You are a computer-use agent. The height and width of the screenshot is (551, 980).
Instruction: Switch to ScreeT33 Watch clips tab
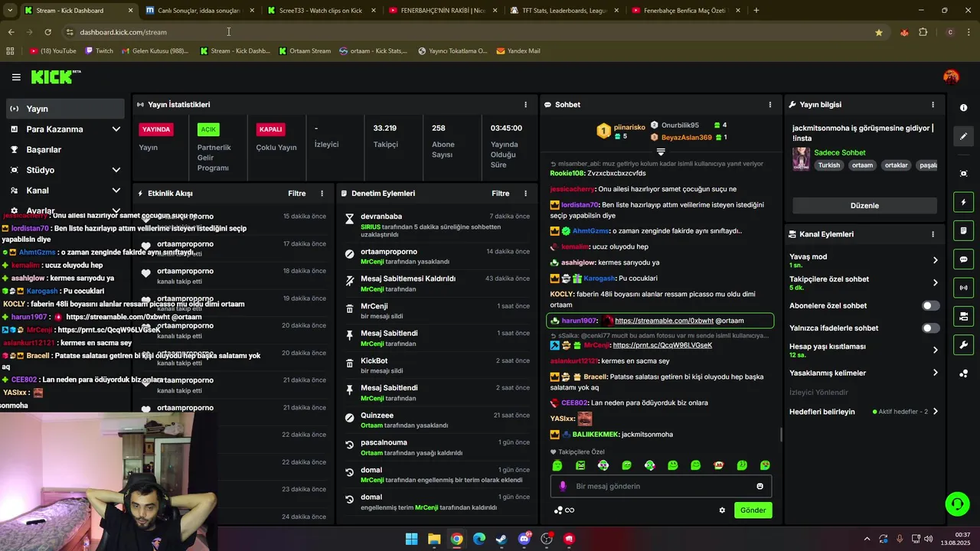click(320, 11)
